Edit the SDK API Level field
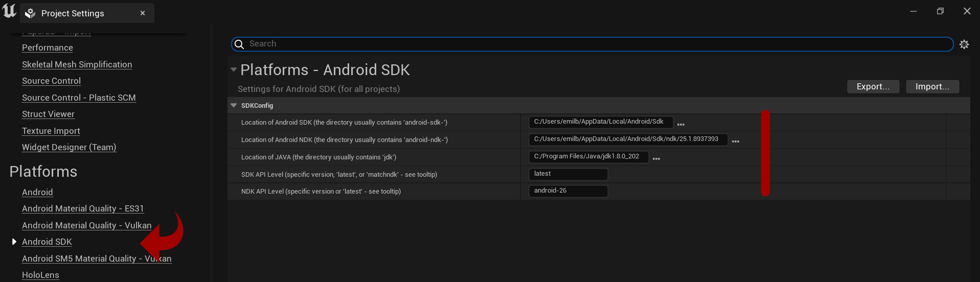980x282 pixels. [568, 174]
